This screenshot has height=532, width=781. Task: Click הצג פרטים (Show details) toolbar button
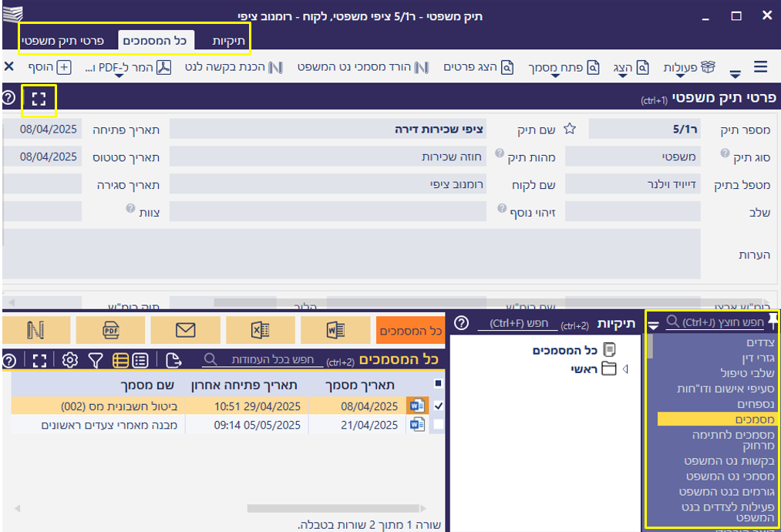pyautogui.click(x=479, y=67)
